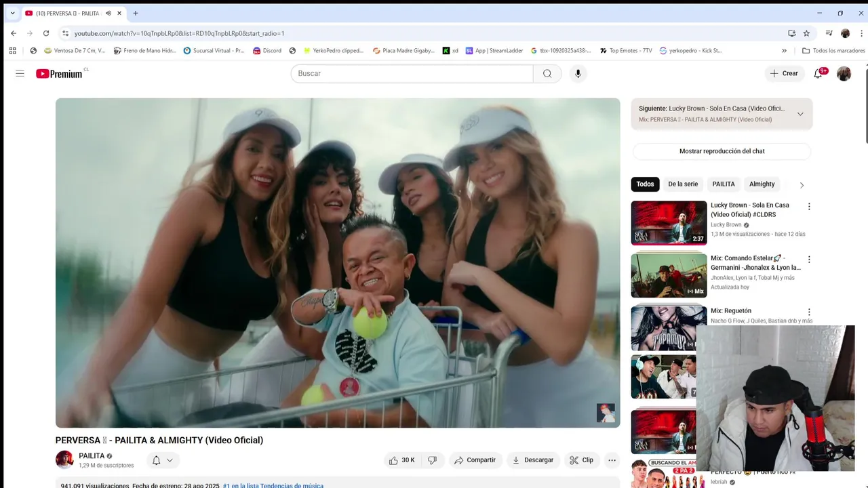Viewport: 868px width, 488px height.
Task: Expand the Siguiente mix playlist panel
Action: tap(800, 114)
